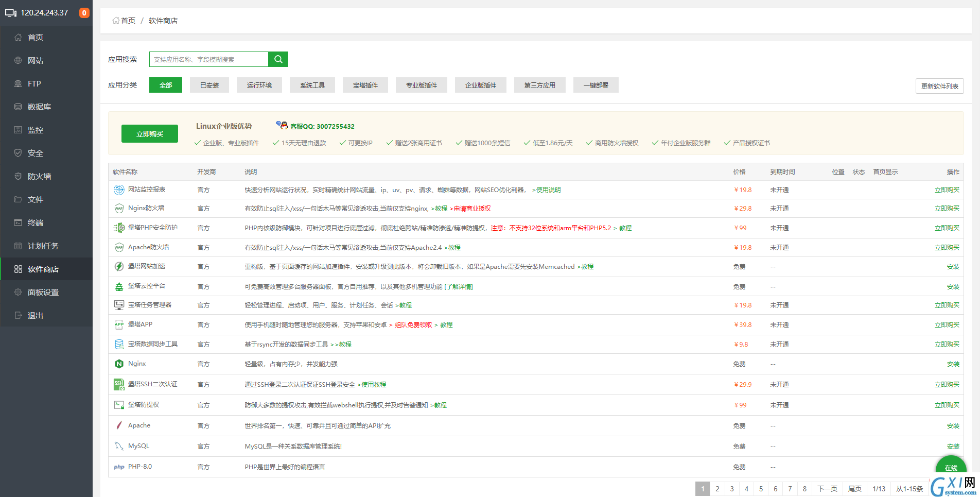Click the PHP-8.0 logo icon
The height and width of the screenshot is (497, 980).
tap(119, 467)
